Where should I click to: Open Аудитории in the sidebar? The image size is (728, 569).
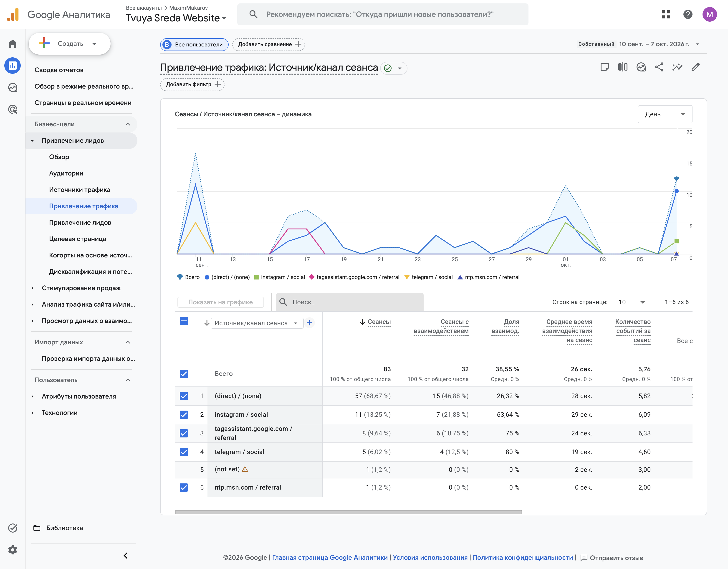(66, 173)
